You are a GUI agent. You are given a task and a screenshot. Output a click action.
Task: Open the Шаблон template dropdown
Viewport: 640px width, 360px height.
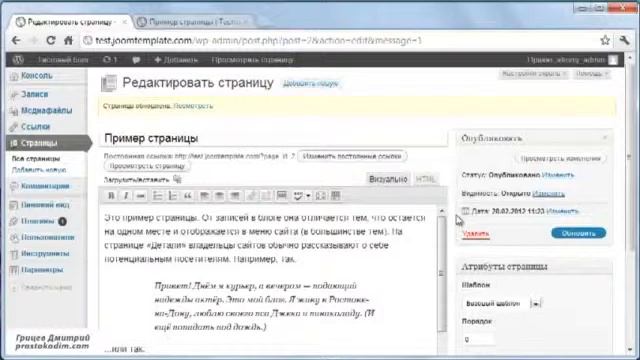(x=503, y=304)
